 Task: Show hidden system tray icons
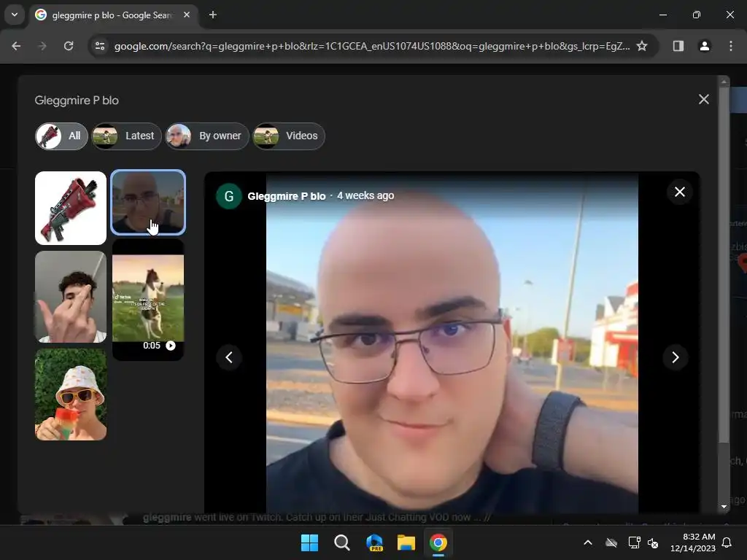(588, 542)
